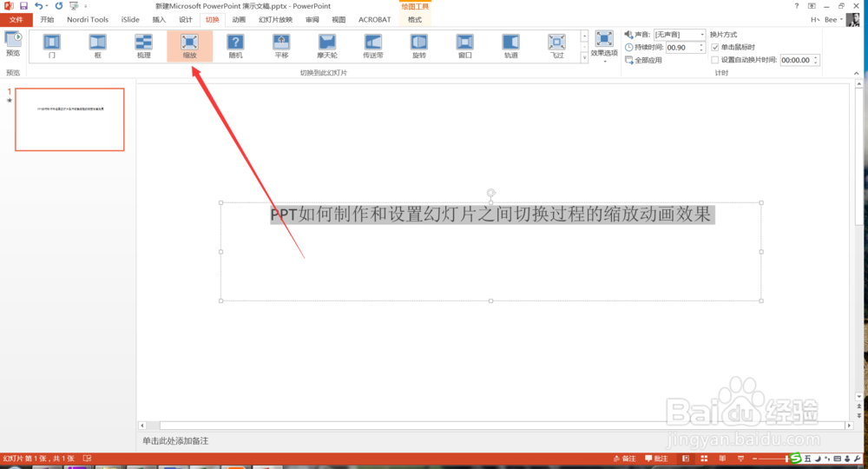Switch to the Nordri Tools tab
This screenshot has width=868, height=469.
click(x=88, y=19)
